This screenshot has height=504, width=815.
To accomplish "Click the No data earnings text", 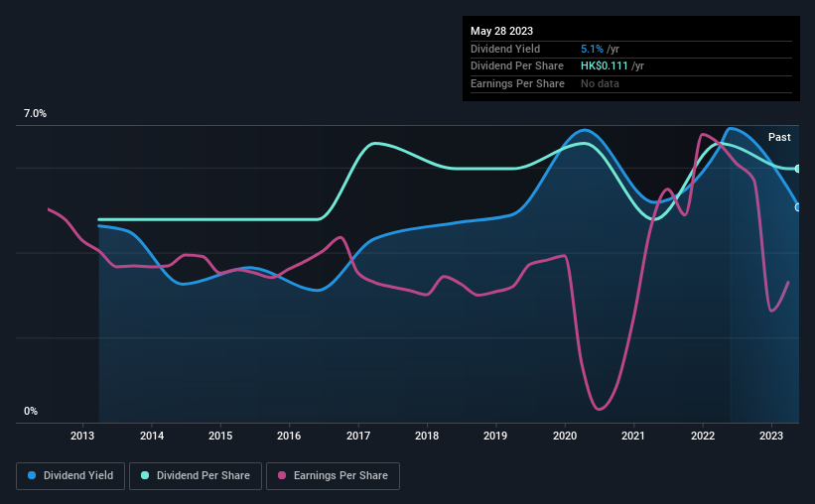I will (x=602, y=83).
